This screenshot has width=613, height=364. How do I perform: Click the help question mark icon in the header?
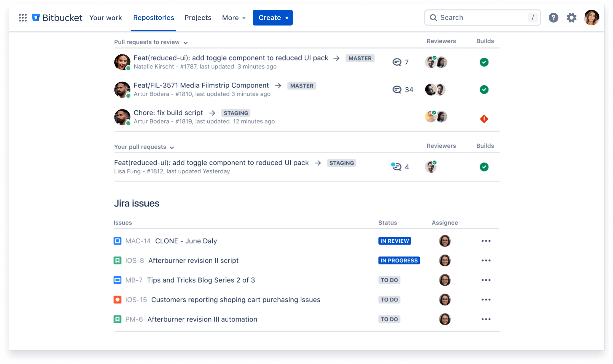pyautogui.click(x=554, y=17)
